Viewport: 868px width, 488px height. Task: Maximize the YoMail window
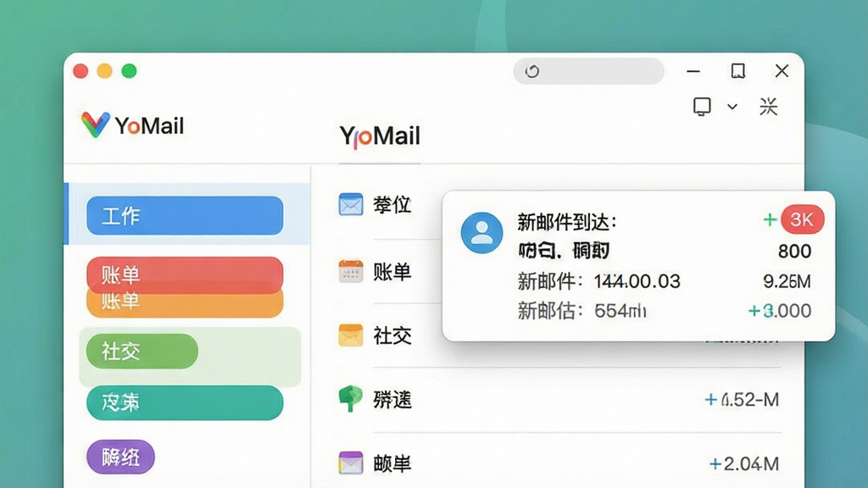pyautogui.click(x=738, y=71)
